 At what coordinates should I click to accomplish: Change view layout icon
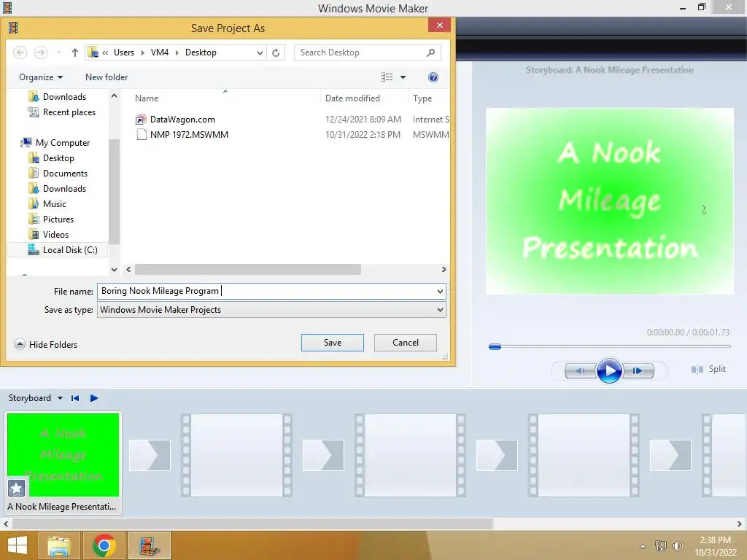coord(387,77)
